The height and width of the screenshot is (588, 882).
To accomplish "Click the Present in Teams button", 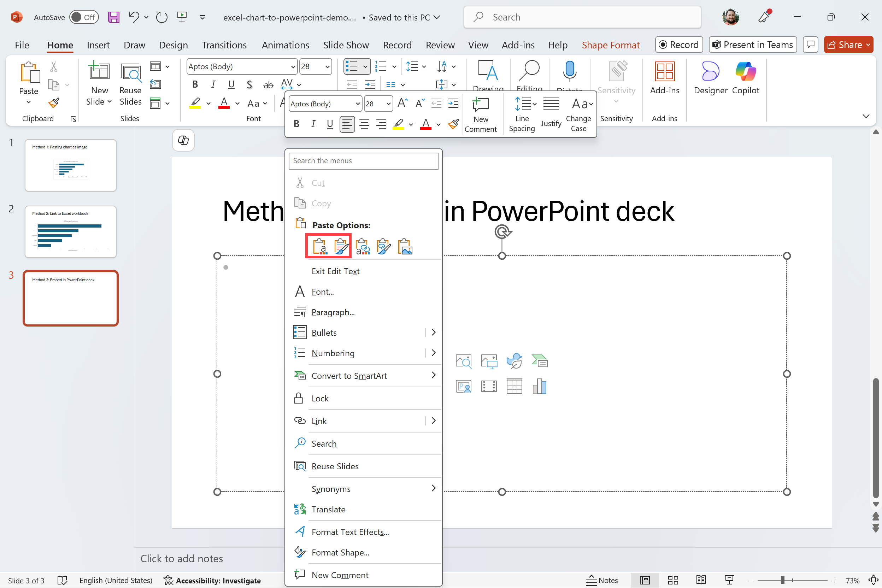I will click(x=753, y=45).
